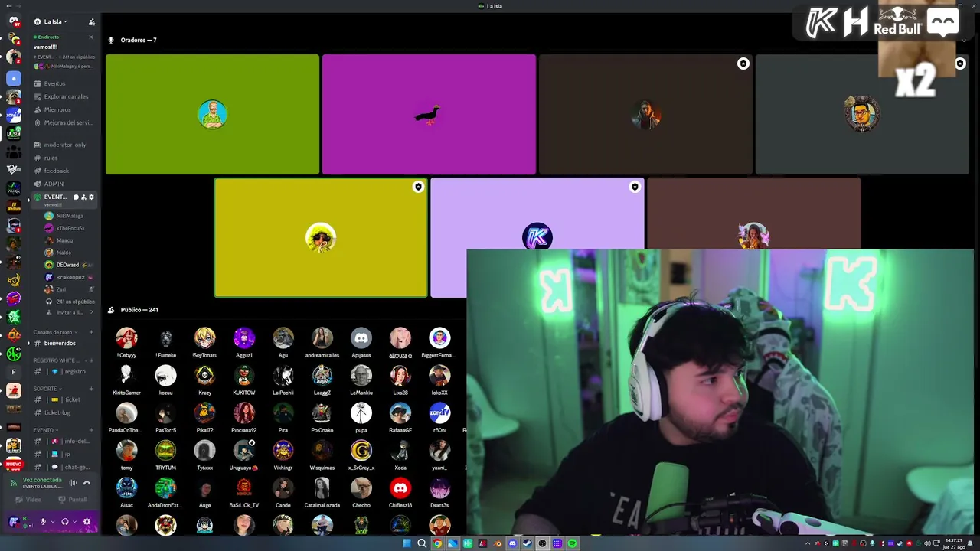Click 241 en el público entry
The height and width of the screenshot is (551, 980).
pos(69,302)
